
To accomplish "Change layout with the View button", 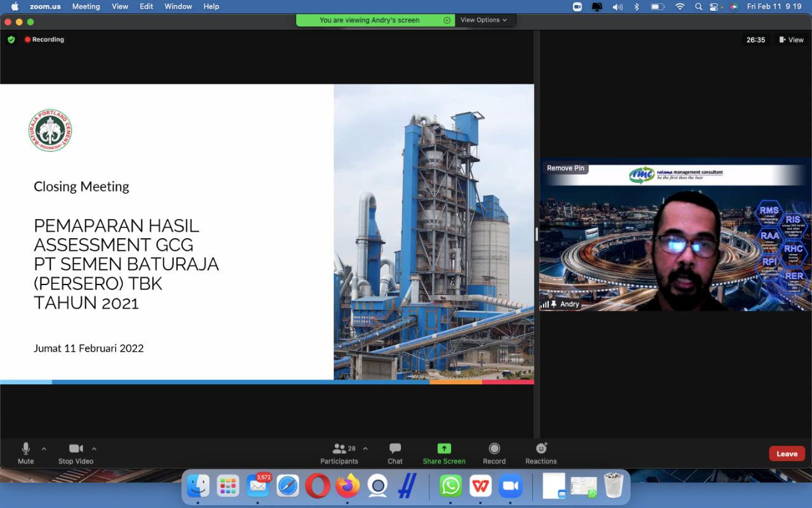I will [x=791, y=39].
